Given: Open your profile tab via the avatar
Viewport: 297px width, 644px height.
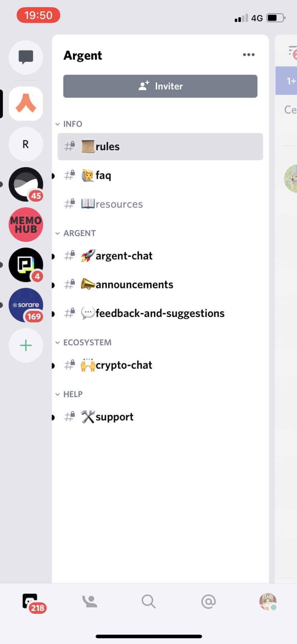Looking at the screenshot, I should point(268,601).
